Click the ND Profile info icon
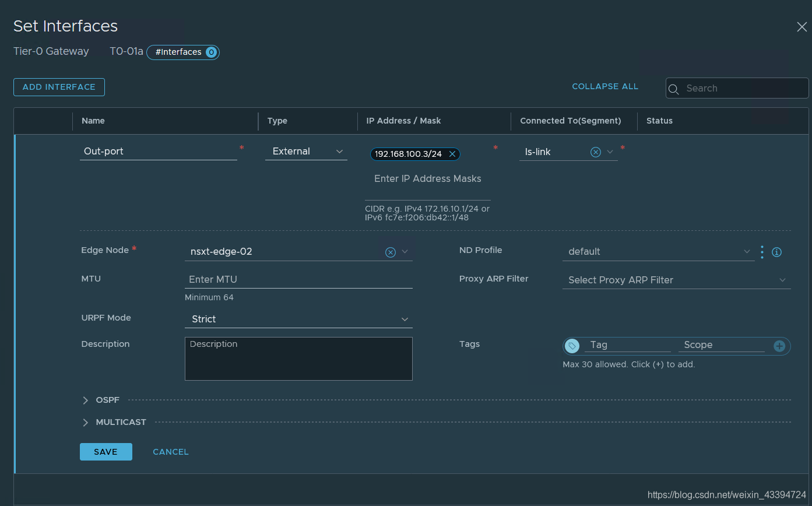 click(776, 252)
